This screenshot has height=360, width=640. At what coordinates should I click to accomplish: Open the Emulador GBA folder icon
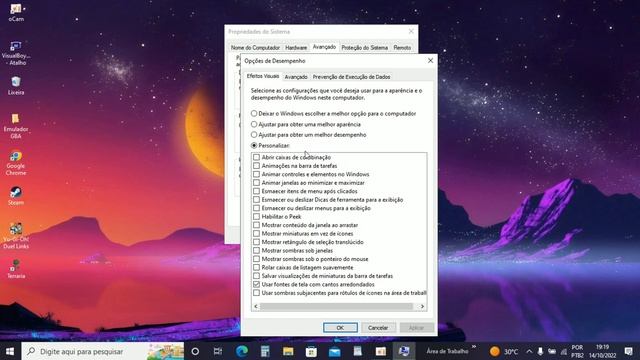pos(16,126)
